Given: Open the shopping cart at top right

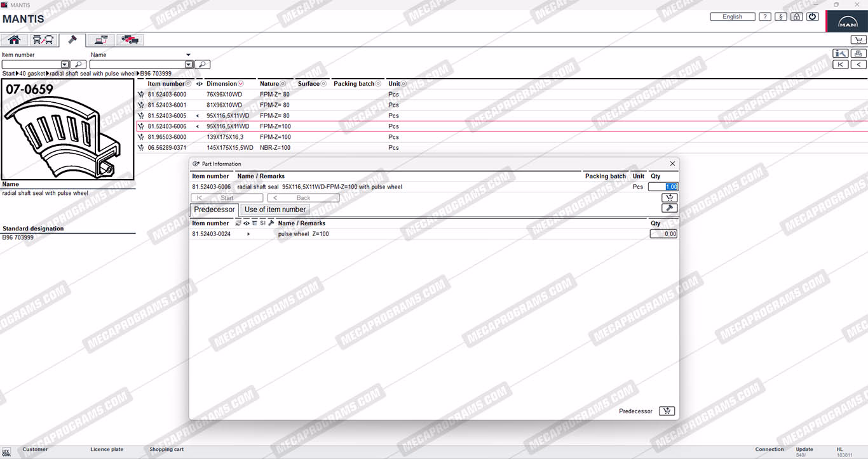Looking at the screenshot, I should coord(858,40).
